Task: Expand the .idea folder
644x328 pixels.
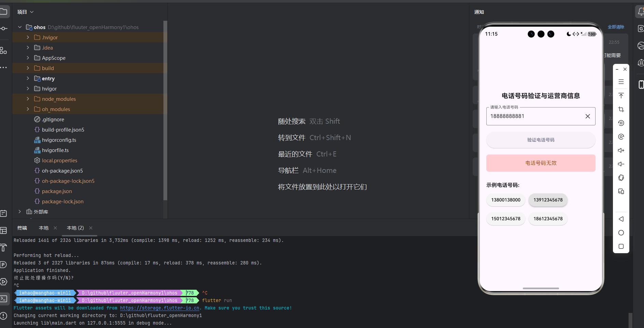Action: click(x=28, y=47)
